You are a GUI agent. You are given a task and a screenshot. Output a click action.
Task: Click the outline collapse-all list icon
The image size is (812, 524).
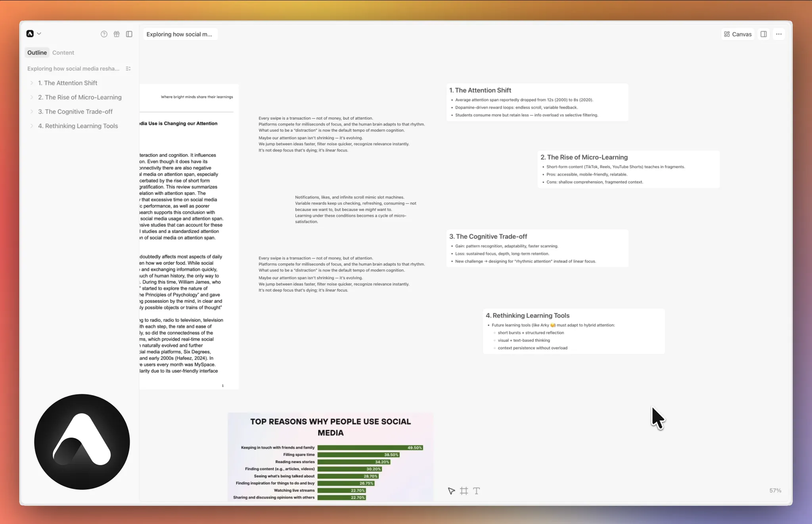point(128,69)
